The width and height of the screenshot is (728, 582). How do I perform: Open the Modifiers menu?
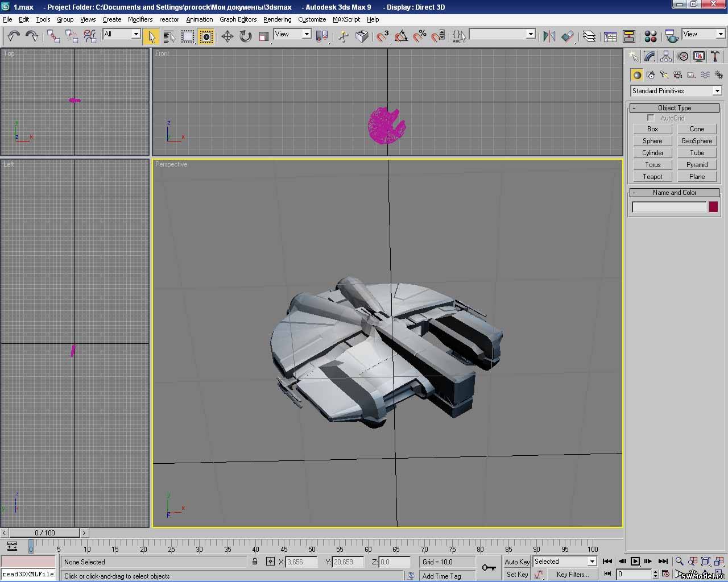[140, 19]
